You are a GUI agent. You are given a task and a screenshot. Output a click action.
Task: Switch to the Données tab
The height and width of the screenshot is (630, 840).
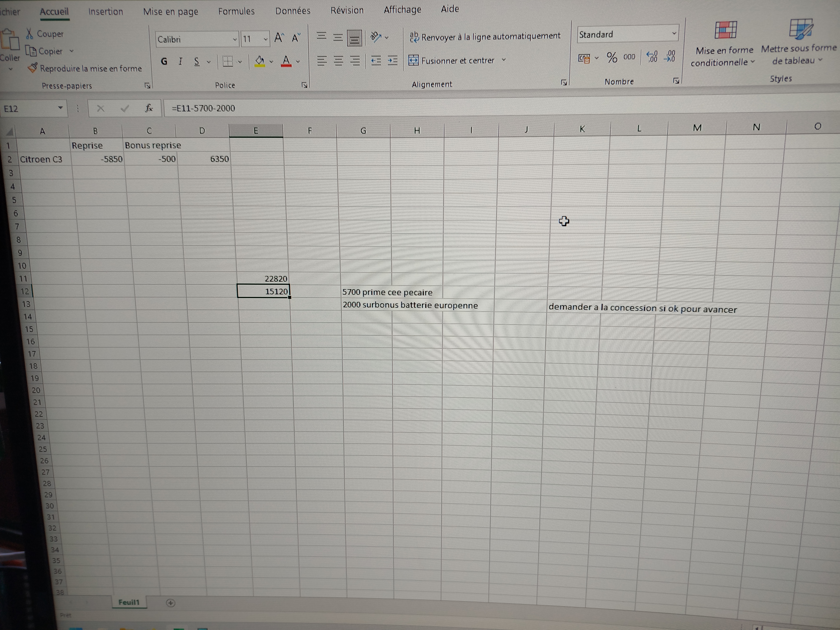[x=293, y=11]
